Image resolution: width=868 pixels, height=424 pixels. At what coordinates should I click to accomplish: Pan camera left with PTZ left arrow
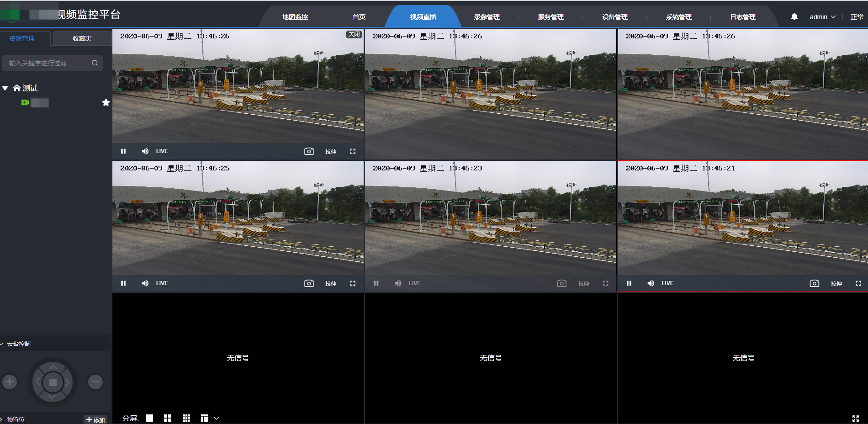pos(38,382)
